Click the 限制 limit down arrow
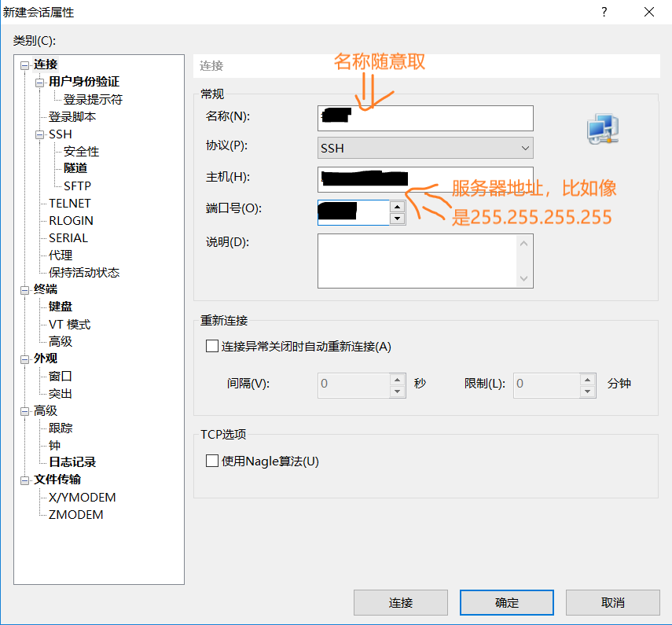Screen dimensions: 672x625 pos(588,392)
